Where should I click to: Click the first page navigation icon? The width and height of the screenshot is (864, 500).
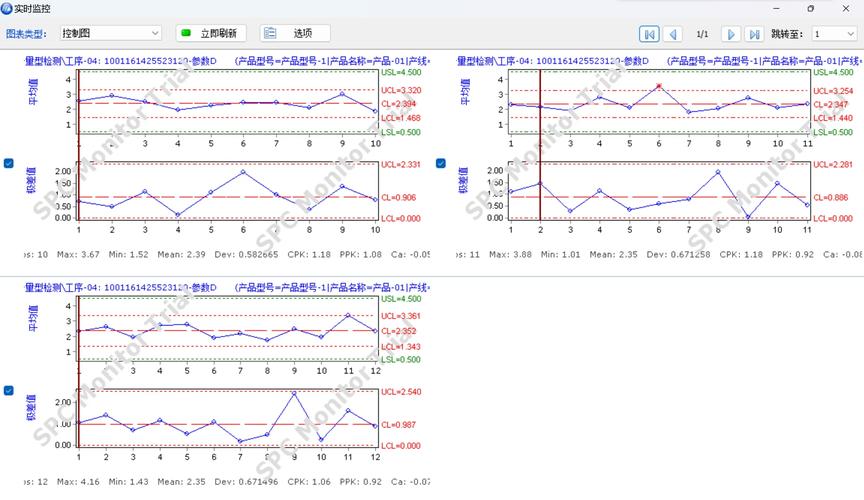point(649,34)
